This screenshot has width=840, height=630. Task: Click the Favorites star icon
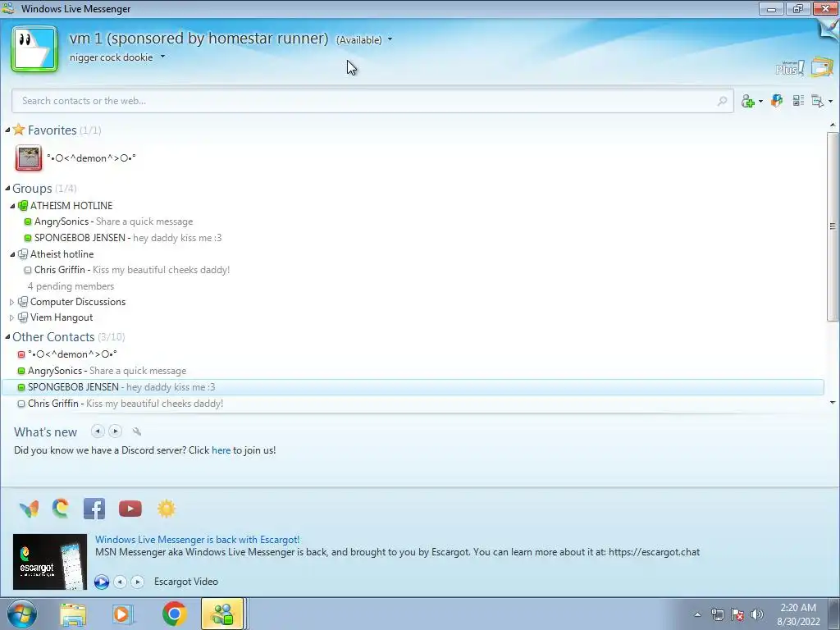tap(19, 130)
